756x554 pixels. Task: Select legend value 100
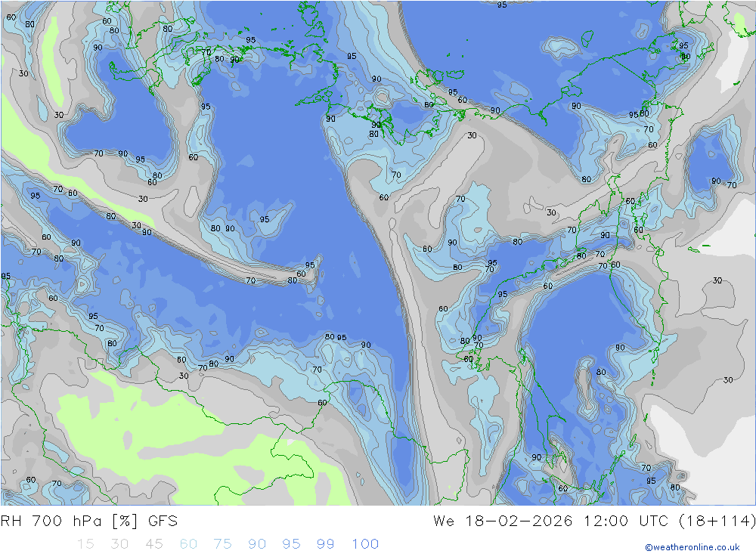(x=365, y=544)
